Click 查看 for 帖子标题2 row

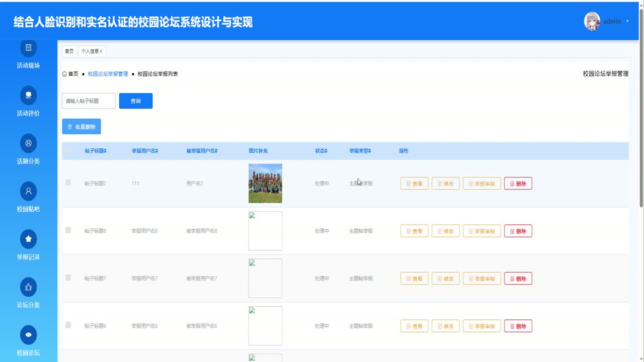coord(415,184)
